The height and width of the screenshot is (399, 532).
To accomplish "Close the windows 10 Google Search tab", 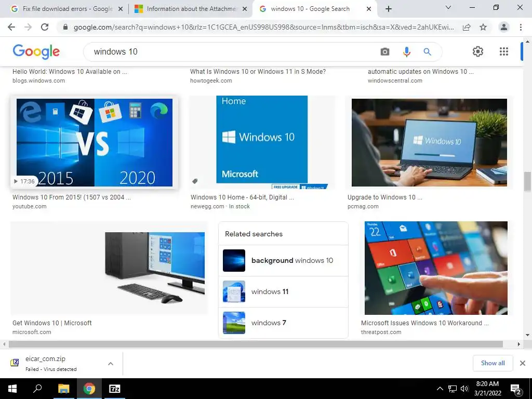I will coord(369,9).
